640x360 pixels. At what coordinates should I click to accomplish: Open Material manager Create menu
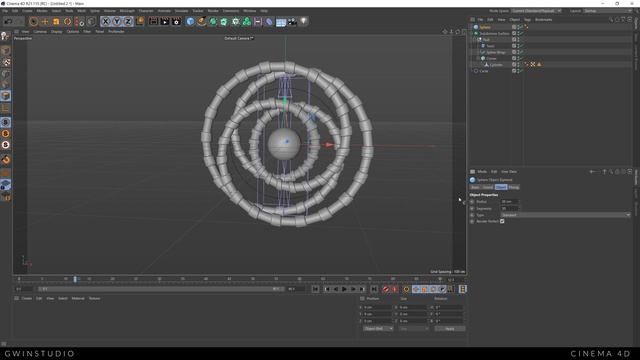pyautogui.click(x=27, y=298)
